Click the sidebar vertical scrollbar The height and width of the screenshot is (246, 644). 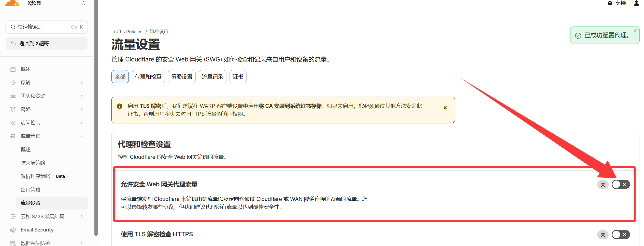[x=96, y=117]
